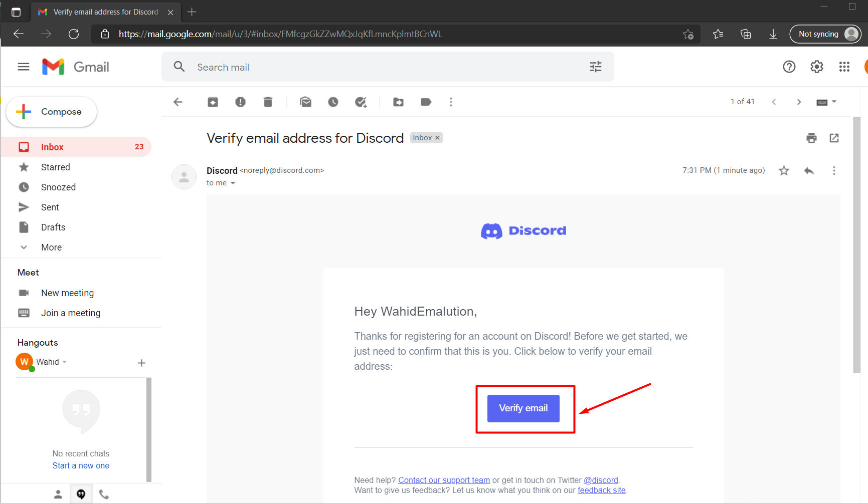Mark the email as unread
The image size is (868, 504).
[305, 102]
